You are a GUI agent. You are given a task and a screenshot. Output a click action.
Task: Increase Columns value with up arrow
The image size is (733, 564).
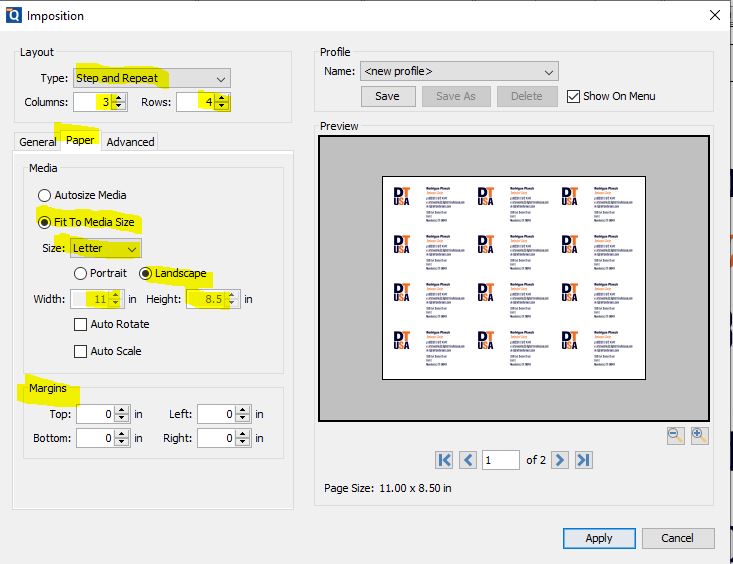point(119,98)
